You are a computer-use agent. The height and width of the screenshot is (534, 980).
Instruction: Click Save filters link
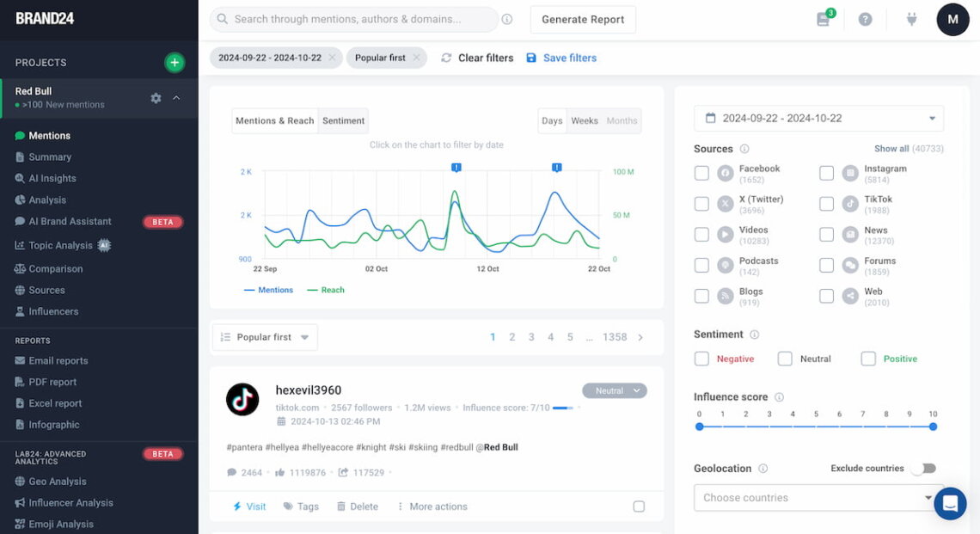561,58
